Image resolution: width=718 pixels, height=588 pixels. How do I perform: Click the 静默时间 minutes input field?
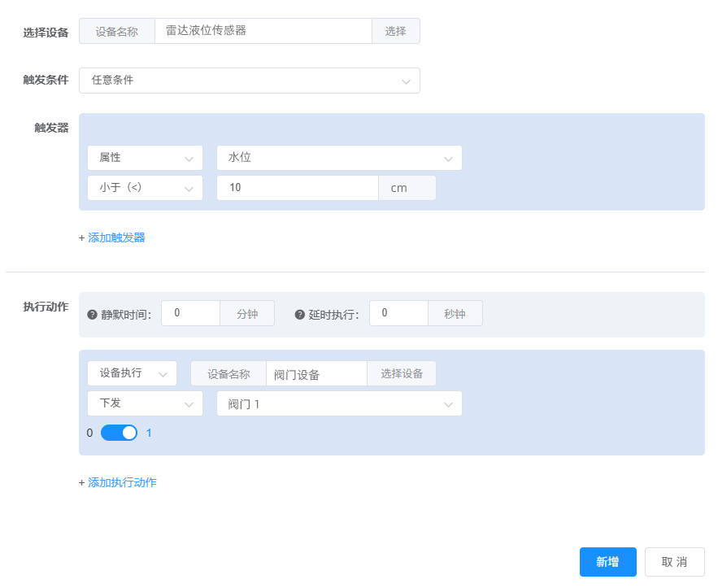[x=190, y=313]
